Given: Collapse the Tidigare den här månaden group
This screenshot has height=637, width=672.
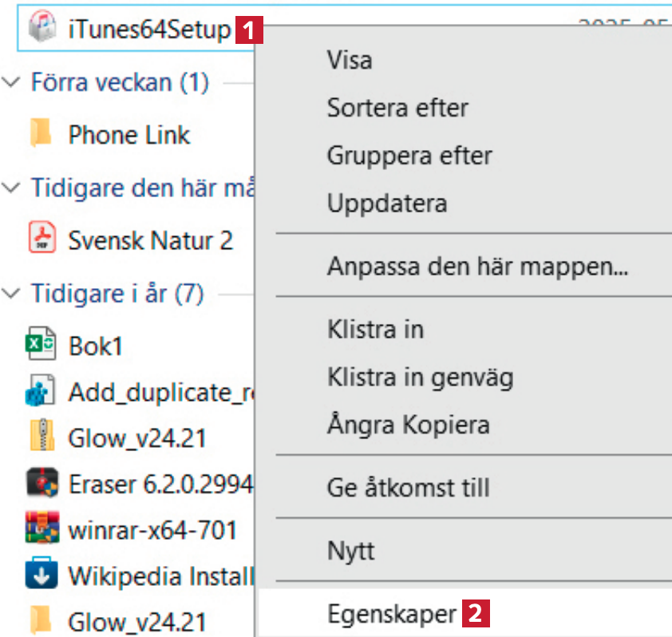Looking at the screenshot, I should [x=11, y=188].
